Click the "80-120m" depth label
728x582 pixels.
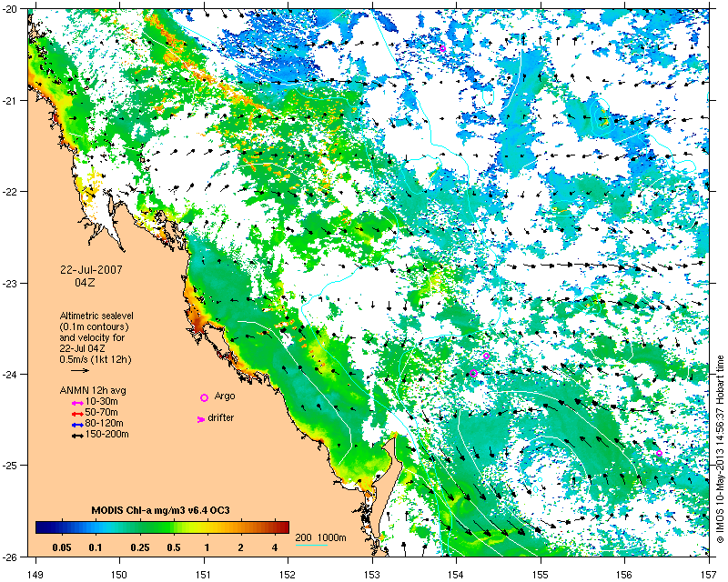pos(104,423)
